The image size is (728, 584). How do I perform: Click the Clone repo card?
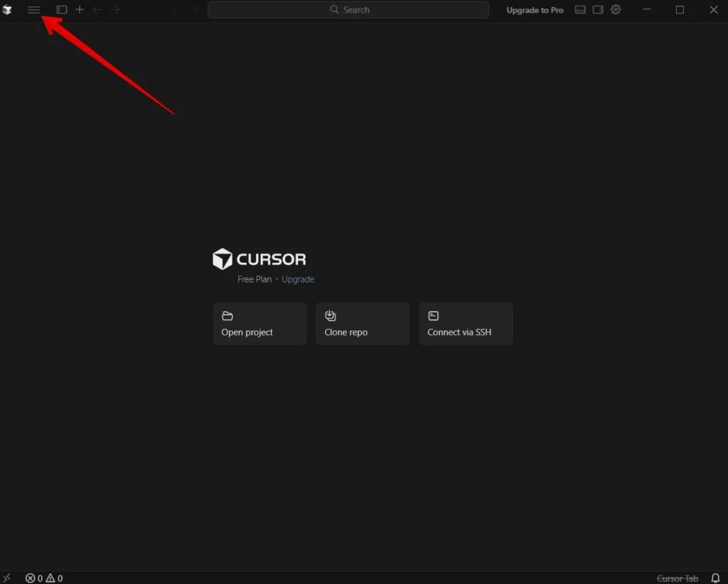click(x=363, y=324)
